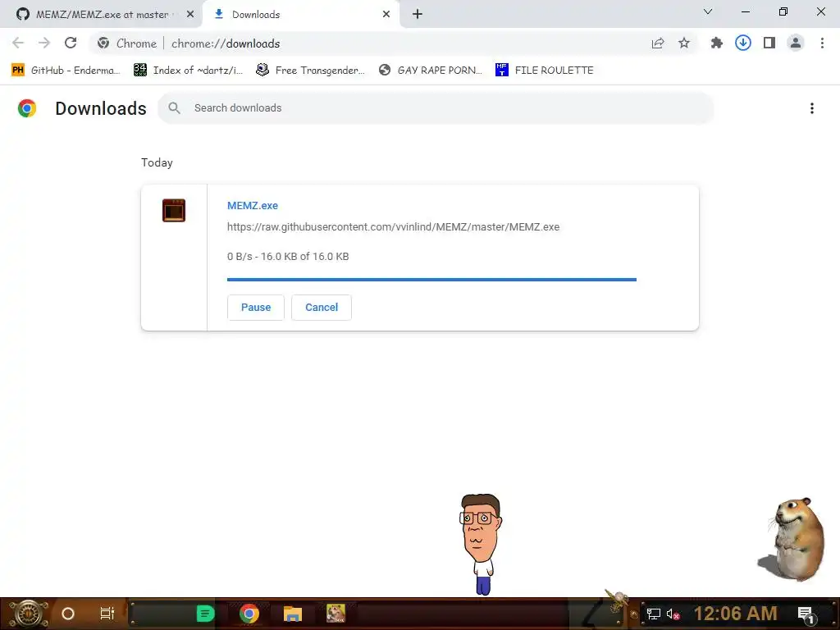Cancel the MEMZ.exe download
The height and width of the screenshot is (630, 840).
click(x=322, y=308)
